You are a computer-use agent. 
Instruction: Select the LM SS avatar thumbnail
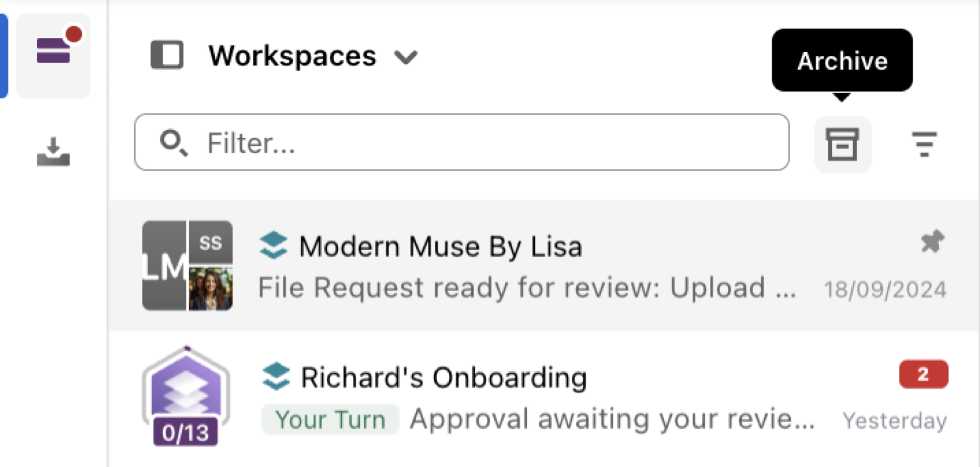point(188,265)
